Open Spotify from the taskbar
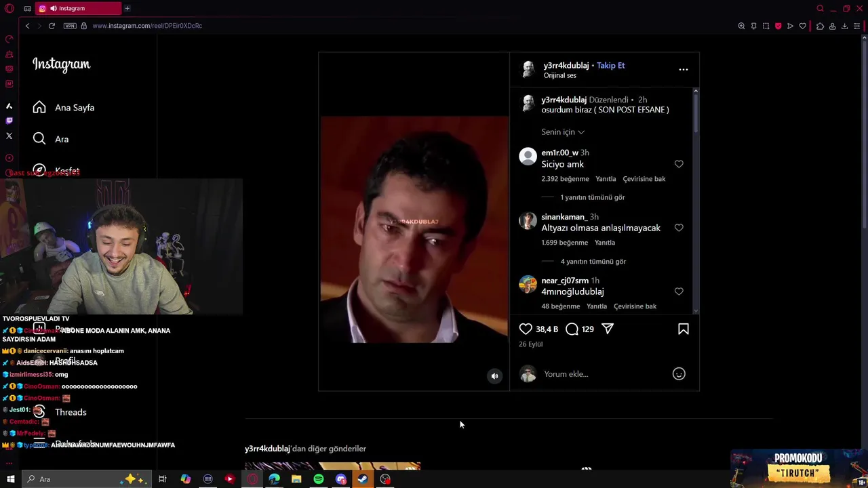Screen dimensions: 868x488 (x=319, y=479)
